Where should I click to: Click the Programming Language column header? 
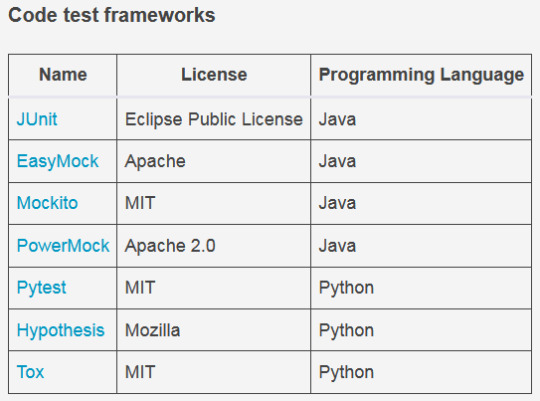pyautogui.click(x=421, y=75)
